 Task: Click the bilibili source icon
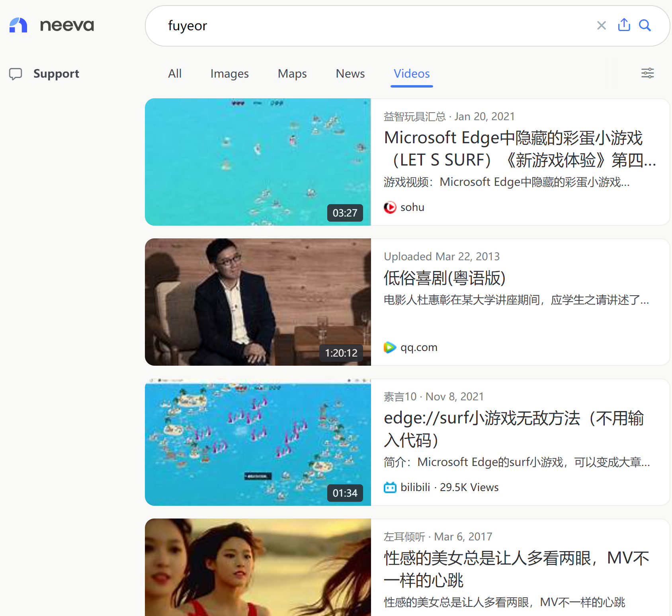tap(390, 487)
